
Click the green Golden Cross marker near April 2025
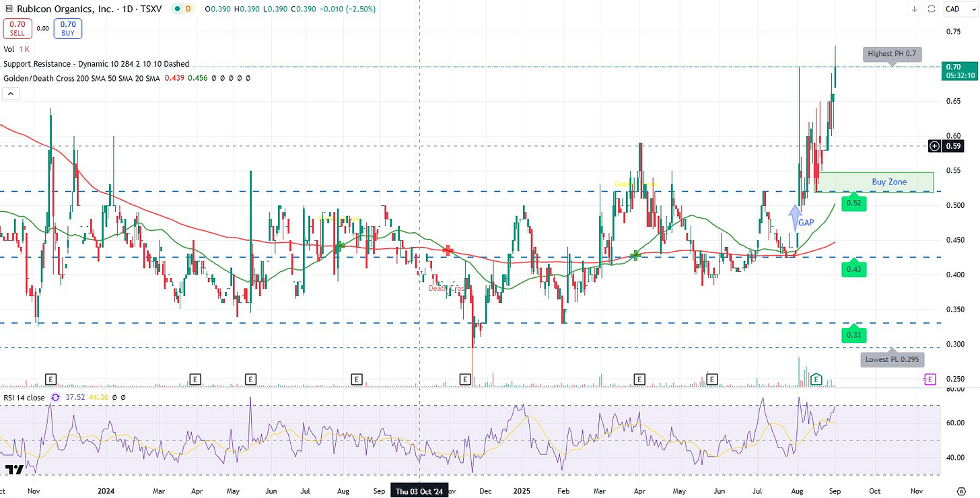click(635, 255)
